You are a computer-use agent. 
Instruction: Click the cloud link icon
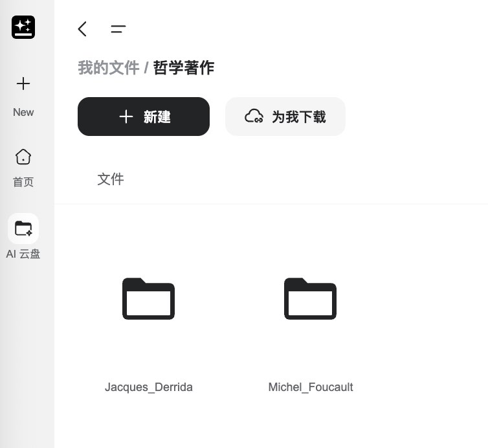pos(254,117)
